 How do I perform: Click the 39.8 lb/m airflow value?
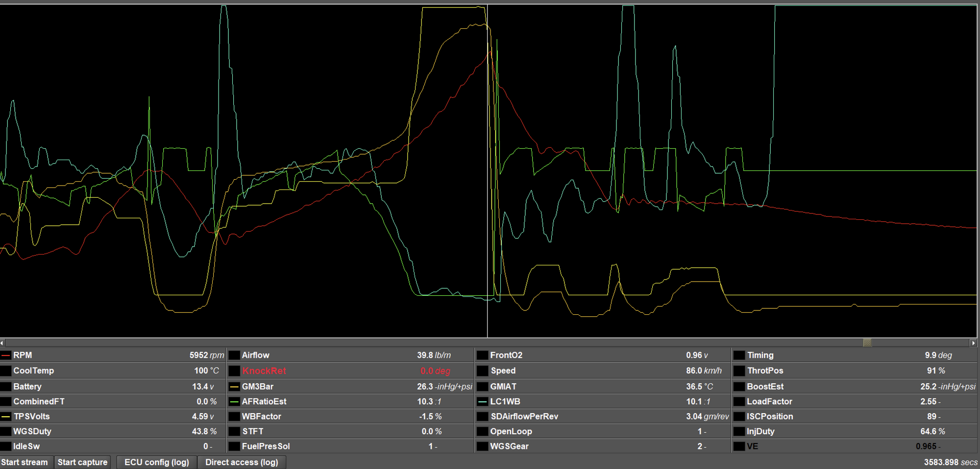tap(434, 355)
